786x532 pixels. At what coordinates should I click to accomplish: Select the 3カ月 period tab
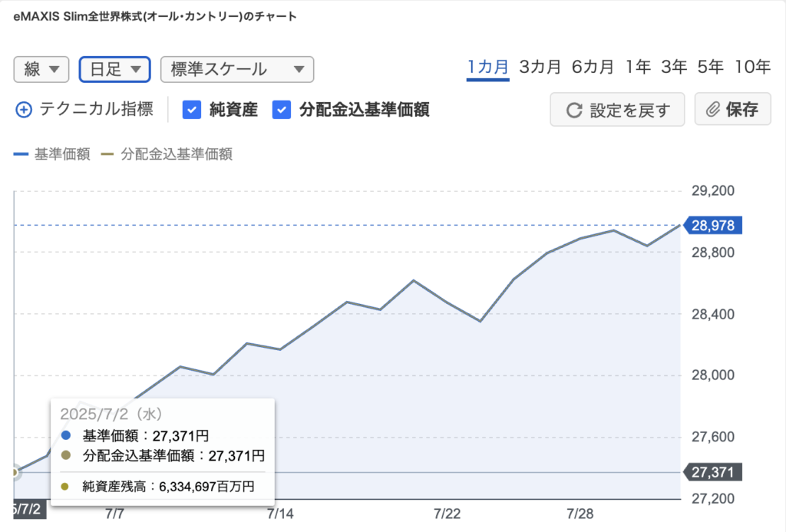[540, 67]
